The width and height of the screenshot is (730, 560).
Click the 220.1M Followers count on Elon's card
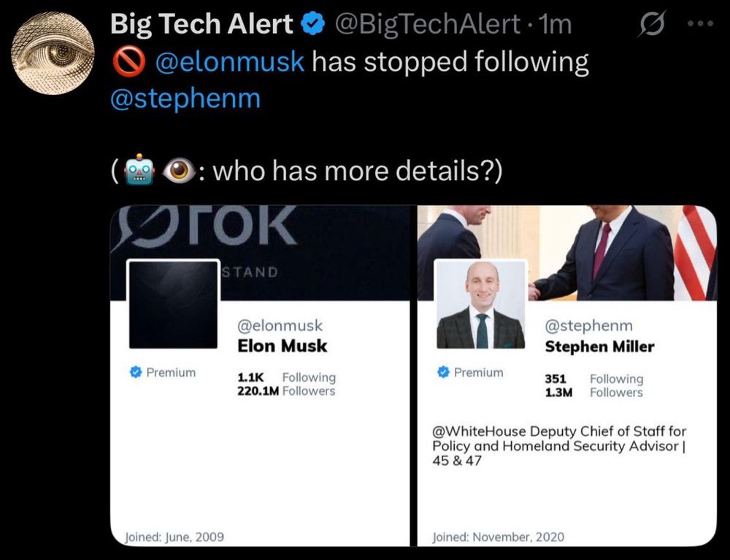coord(286,391)
